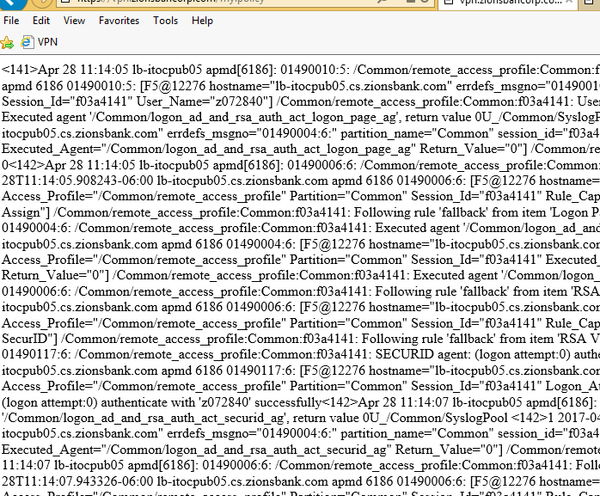Click the Add to Favorites bar star icon
Screen dimensions: 600x496
7,42
